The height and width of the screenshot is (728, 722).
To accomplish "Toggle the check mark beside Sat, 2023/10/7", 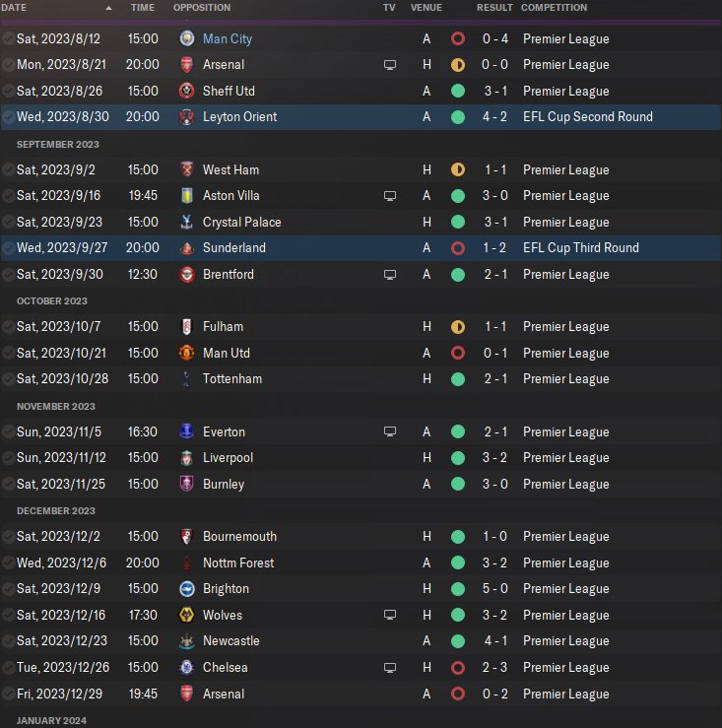I will (9, 327).
